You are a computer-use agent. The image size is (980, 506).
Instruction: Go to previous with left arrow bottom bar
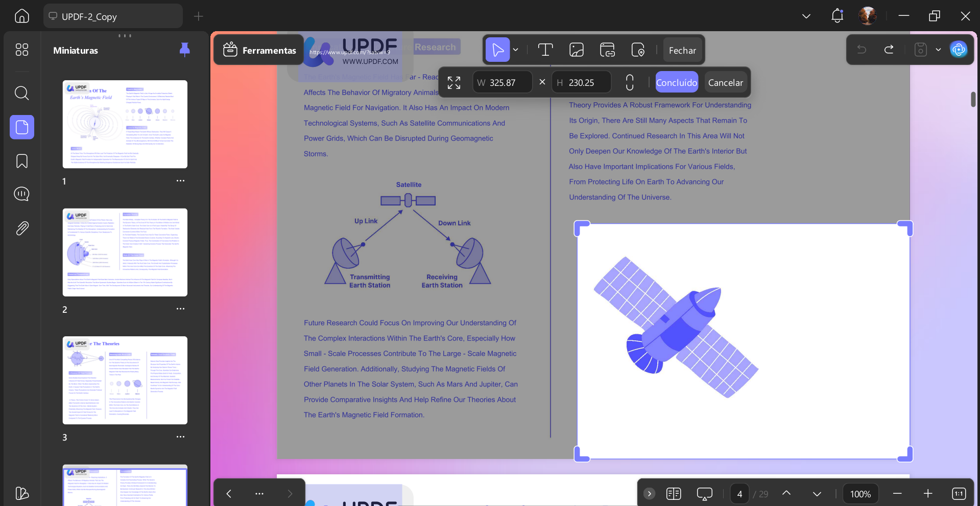click(229, 494)
